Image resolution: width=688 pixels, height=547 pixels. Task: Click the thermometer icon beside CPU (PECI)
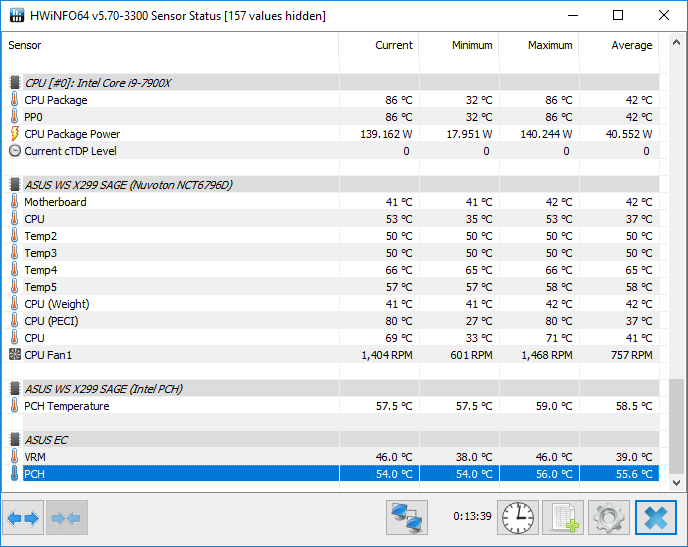pyautogui.click(x=14, y=321)
